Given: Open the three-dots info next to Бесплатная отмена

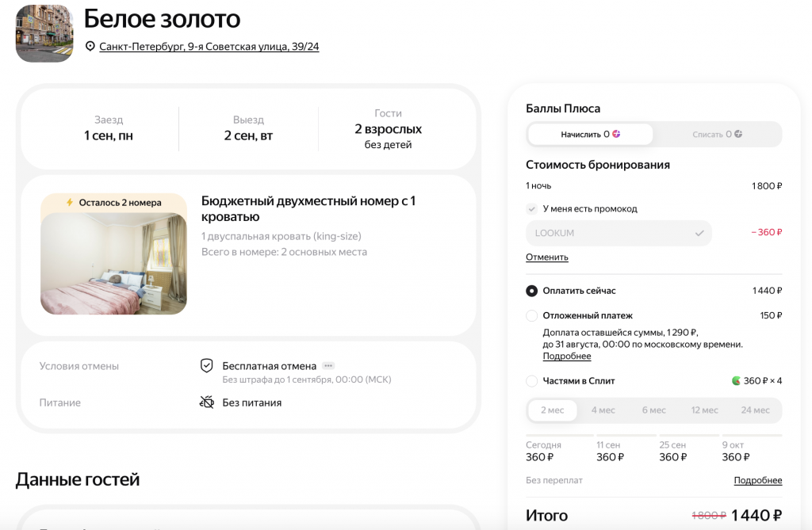Looking at the screenshot, I should [328, 365].
